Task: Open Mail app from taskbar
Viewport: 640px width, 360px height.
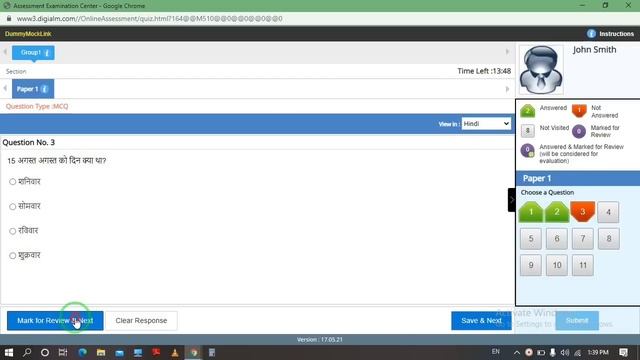Action: [119, 352]
